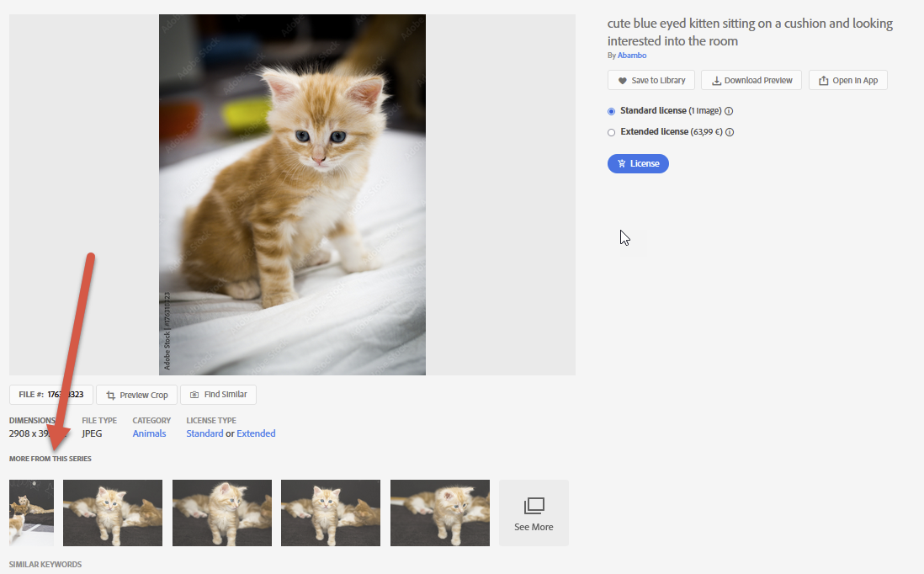This screenshot has width=924, height=574.
Task: Click the crop icon on Preview Crop
Action: (113, 395)
